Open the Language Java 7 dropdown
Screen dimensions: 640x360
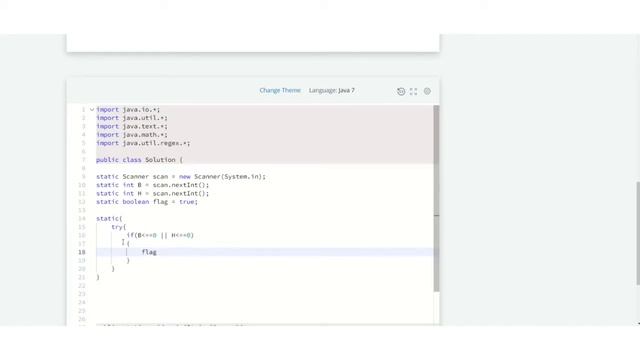click(x=331, y=90)
